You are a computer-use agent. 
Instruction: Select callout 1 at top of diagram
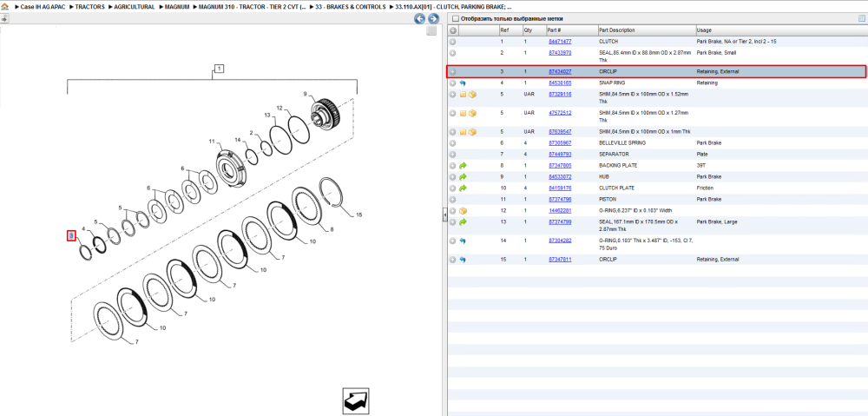(x=220, y=69)
